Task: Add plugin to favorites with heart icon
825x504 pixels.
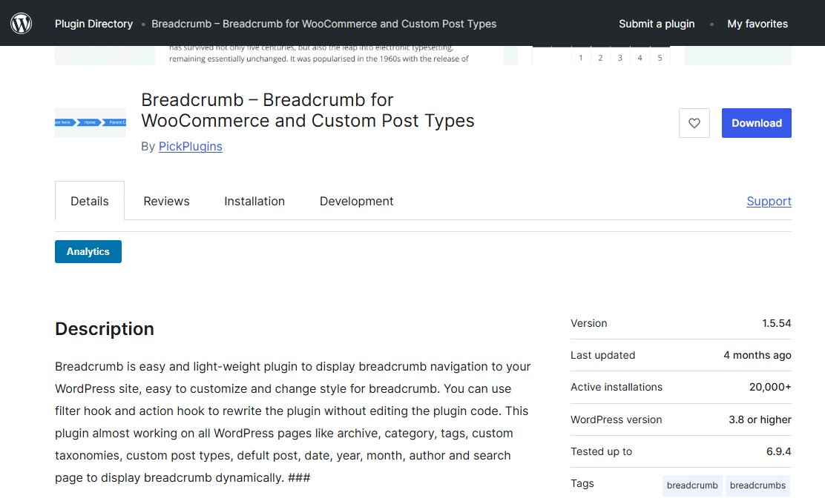Action: click(694, 123)
